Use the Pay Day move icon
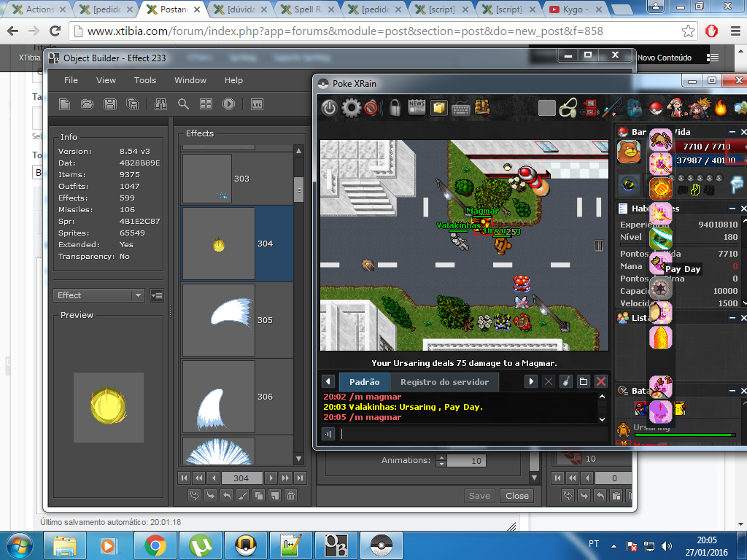 661,264
